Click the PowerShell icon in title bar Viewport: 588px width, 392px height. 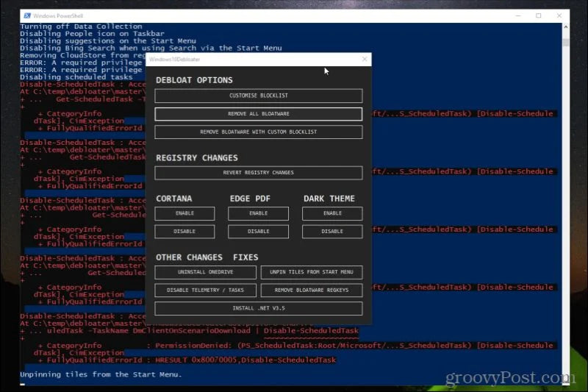click(x=27, y=15)
